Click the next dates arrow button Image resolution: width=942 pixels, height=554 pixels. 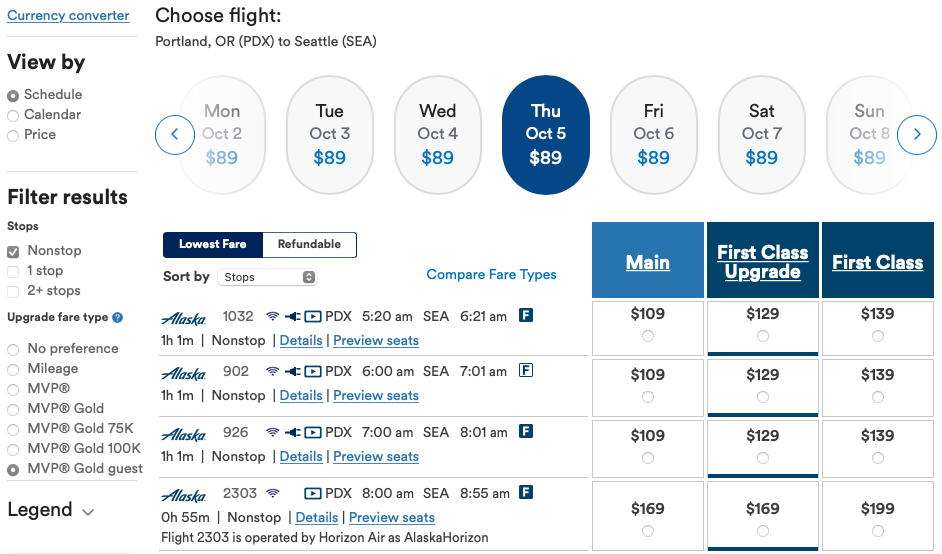(917, 135)
